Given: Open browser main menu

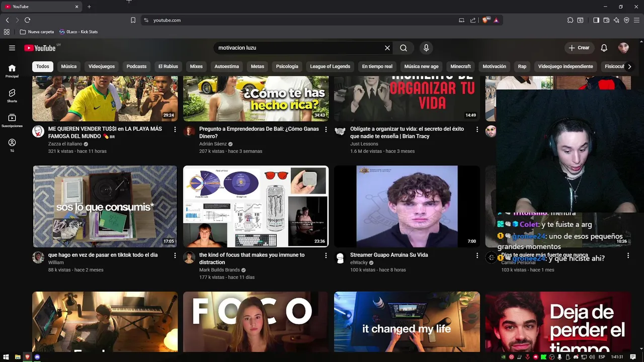Looking at the screenshot, I should pos(636,20).
